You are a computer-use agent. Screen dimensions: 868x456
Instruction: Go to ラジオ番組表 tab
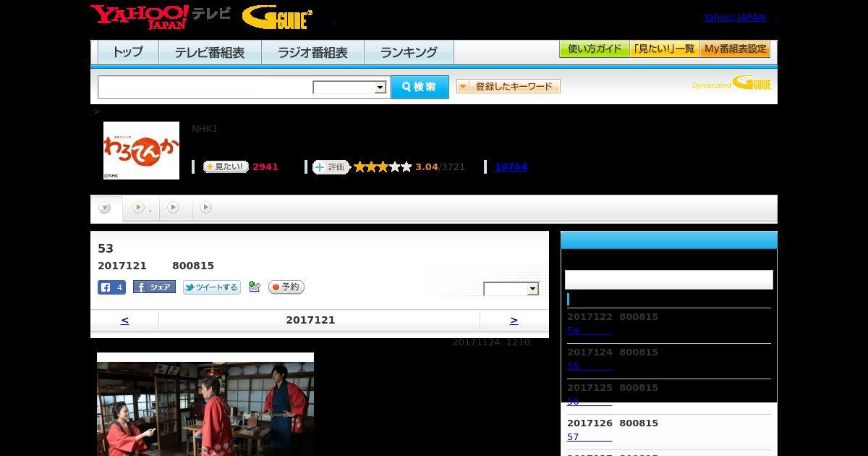click(x=312, y=52)
